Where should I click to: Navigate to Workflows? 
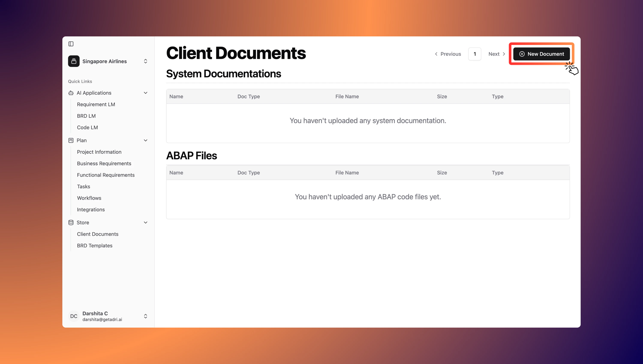point(89,198)
